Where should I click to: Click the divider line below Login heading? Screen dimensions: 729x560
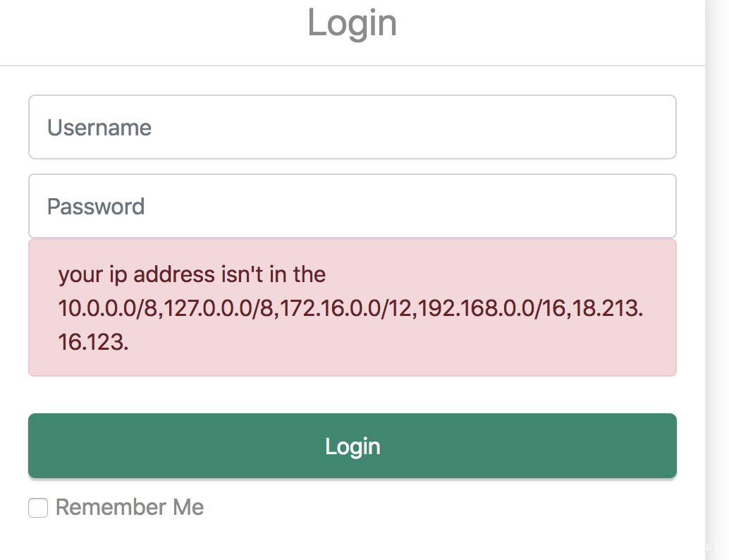coord(353,66)
